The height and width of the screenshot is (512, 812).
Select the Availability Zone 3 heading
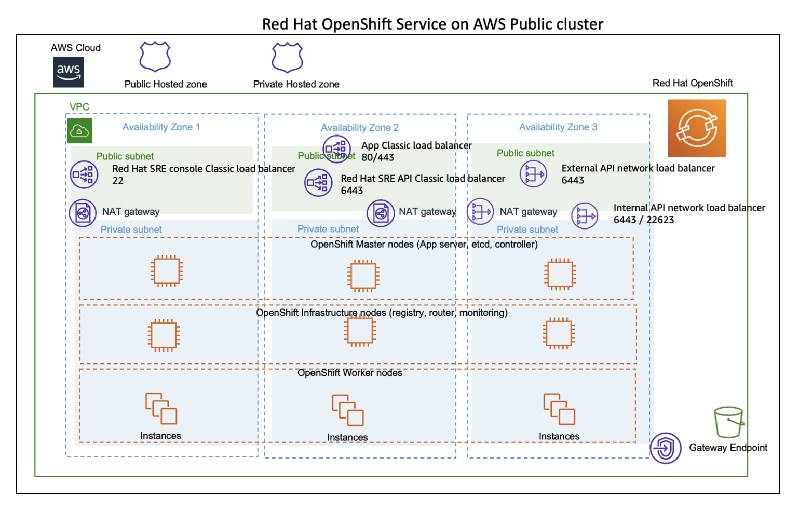point(558,127)
